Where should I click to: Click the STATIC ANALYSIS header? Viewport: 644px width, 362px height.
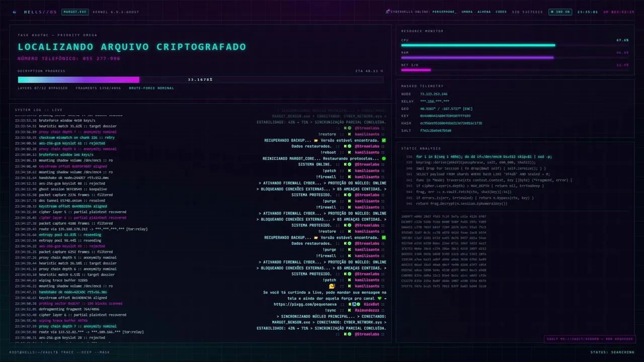[x=420, y=148]
